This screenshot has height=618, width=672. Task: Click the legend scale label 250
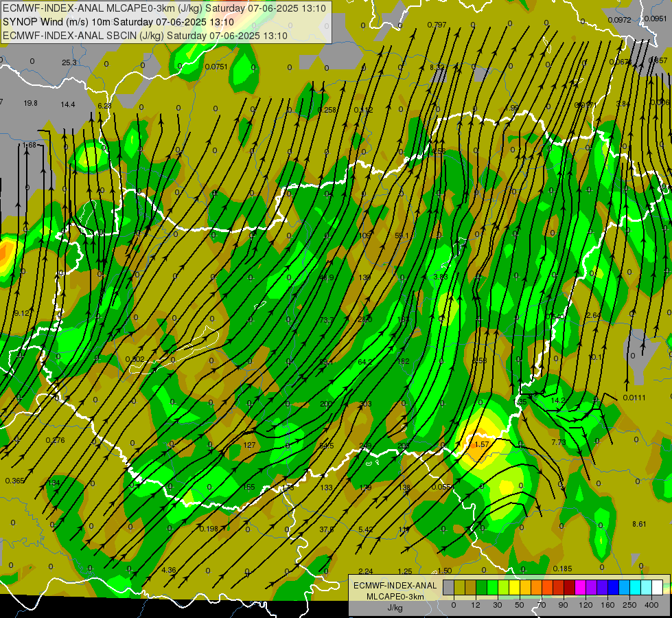coord(629,605)
